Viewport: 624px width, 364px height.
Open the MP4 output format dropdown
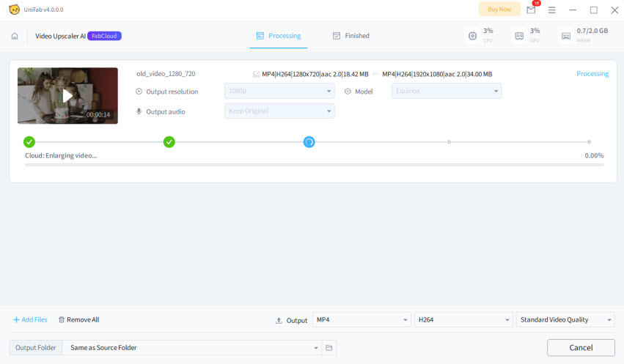pyautogui.click(x=361, y=320)
